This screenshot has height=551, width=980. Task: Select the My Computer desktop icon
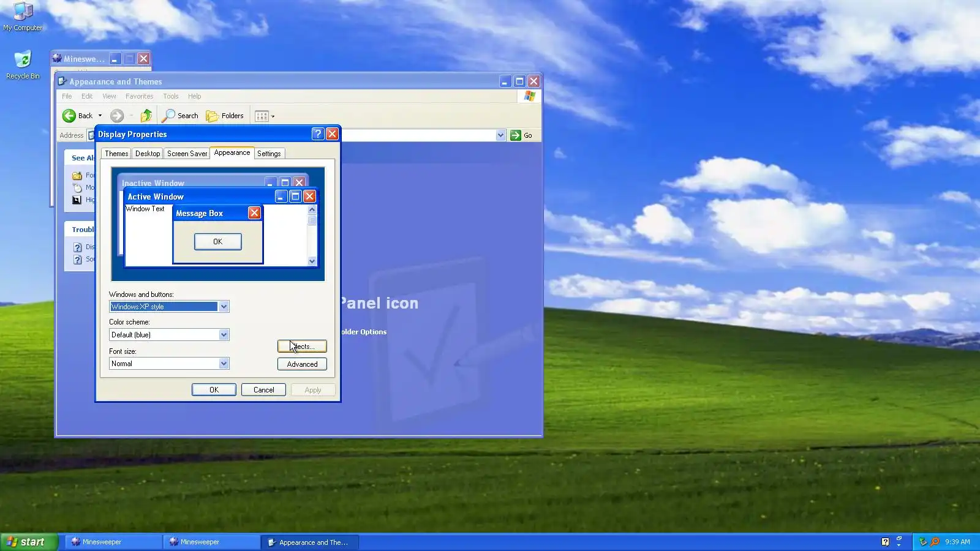[x=23, y=17]
